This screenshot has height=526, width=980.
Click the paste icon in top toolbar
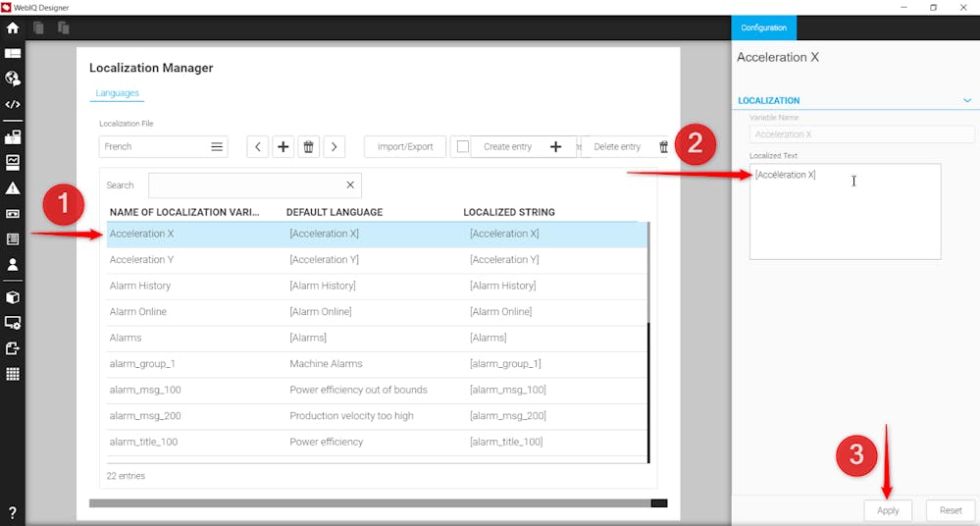click(63, 27)
